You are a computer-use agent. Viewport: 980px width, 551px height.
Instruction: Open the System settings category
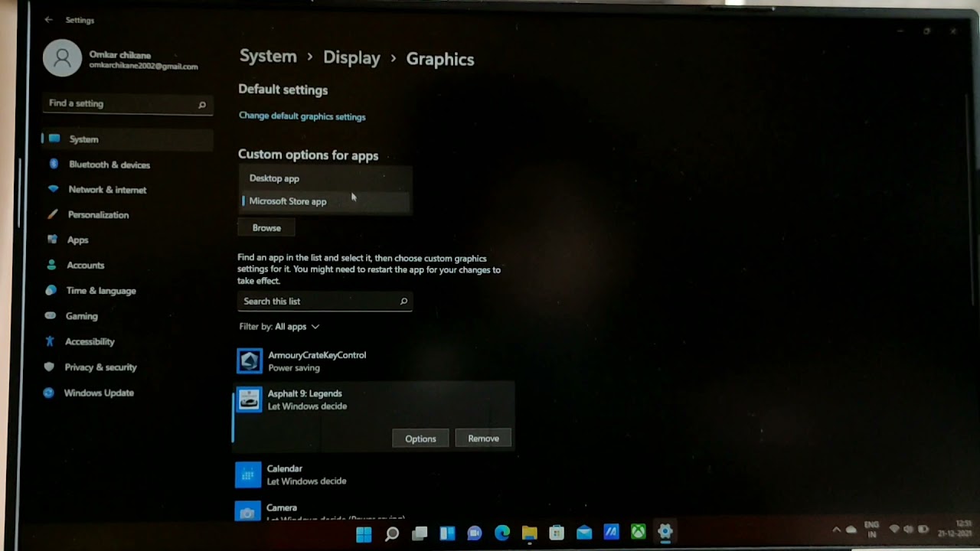tap(127, 139)
